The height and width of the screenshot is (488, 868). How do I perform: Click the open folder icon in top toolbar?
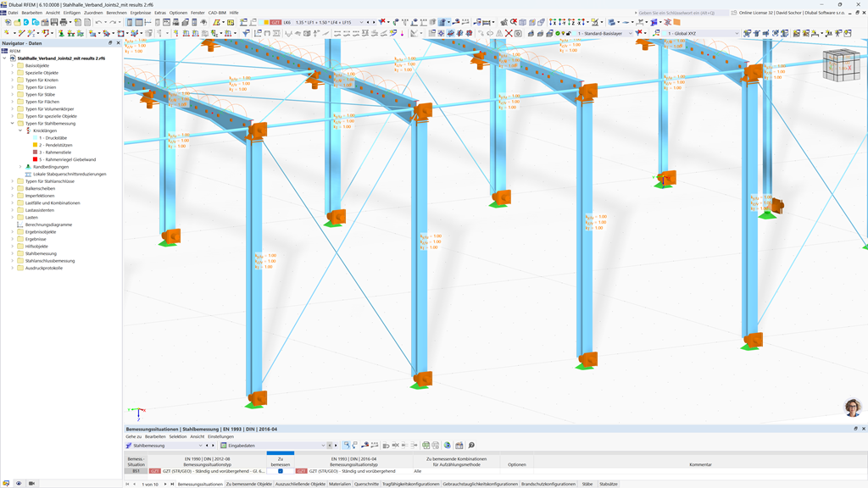[17, 22]
